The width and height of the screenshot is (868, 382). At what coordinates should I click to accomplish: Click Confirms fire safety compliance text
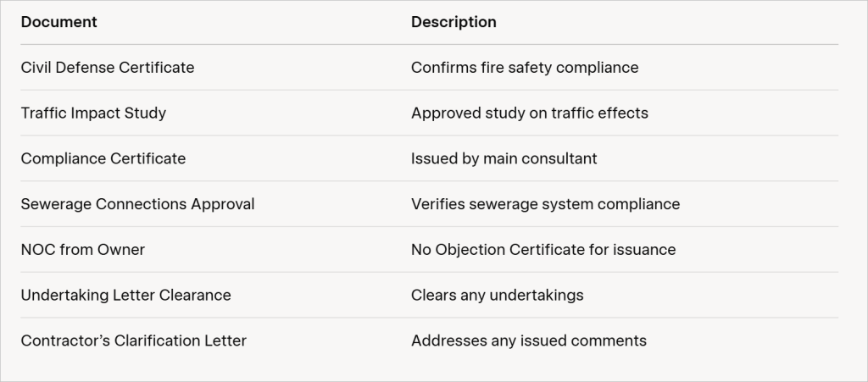525,68
